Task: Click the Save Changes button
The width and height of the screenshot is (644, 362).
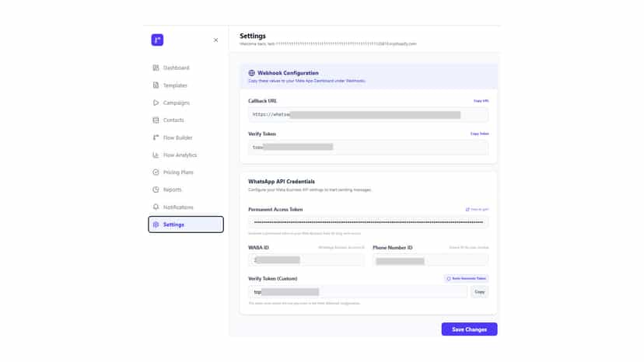Action: click(469, 329)
